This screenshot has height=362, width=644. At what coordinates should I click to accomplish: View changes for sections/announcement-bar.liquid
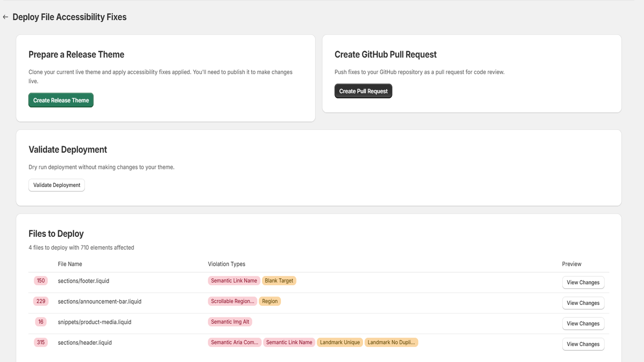pos(583,303)
